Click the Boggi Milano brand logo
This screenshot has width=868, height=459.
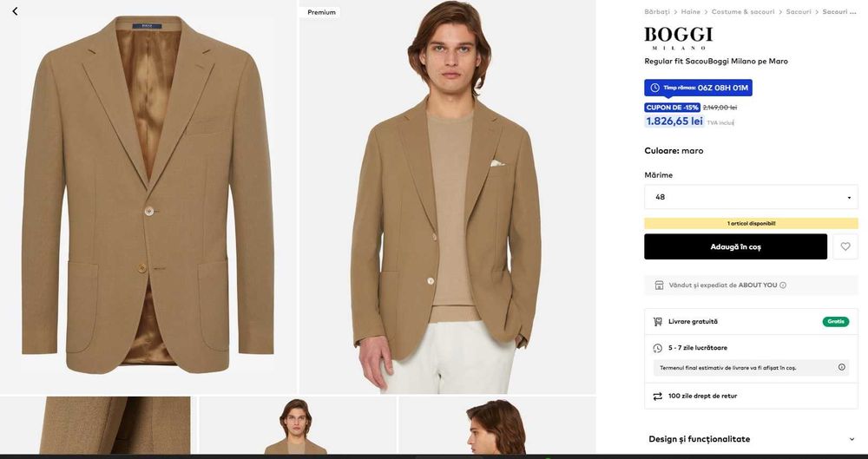(679, 37)
